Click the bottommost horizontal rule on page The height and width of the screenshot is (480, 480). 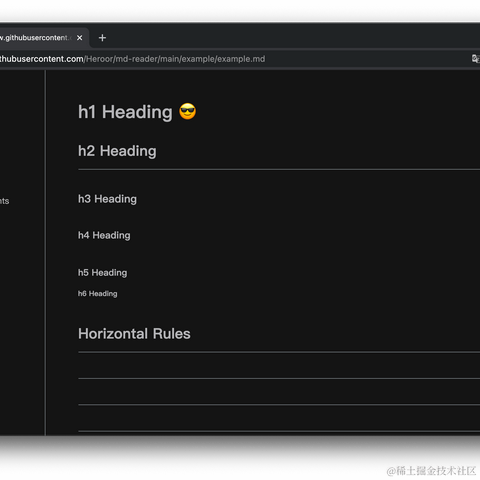[x=279, y=431]
